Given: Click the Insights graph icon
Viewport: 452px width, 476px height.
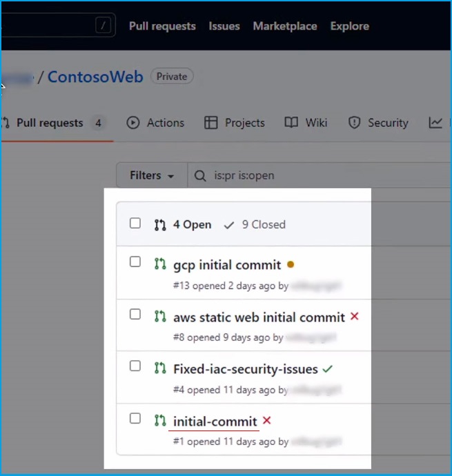Looking at the screenshot, I should click(x=435, y=123).
